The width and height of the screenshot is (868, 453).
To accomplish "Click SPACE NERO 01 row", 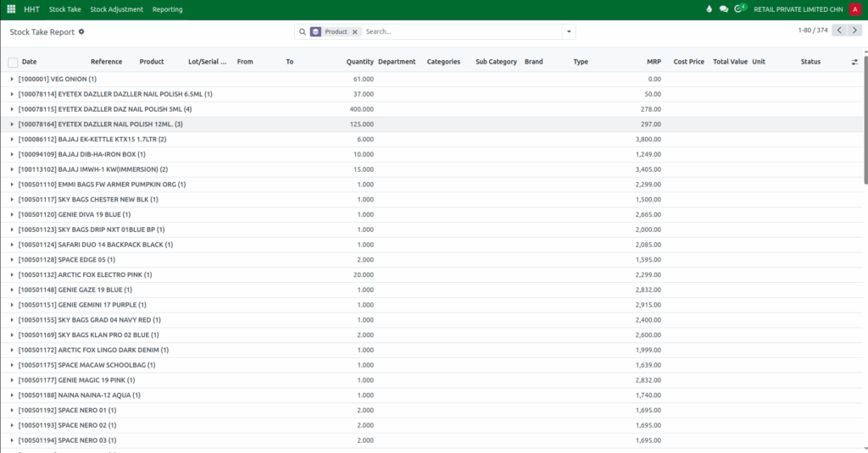I will (431, 410).
